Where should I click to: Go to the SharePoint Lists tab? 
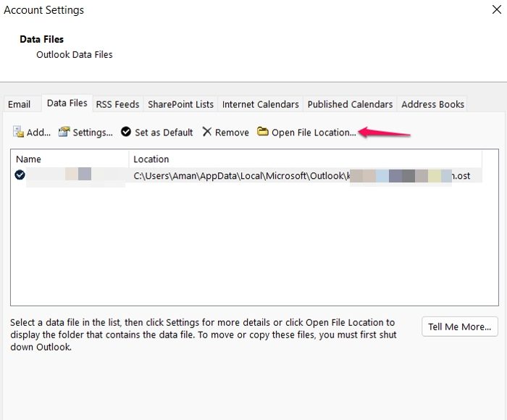point(181,104)
